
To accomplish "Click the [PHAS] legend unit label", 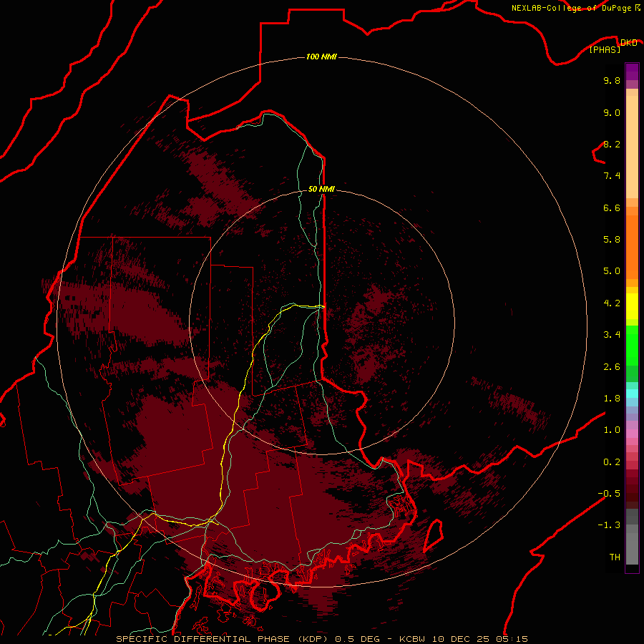I will (x=605, y=49).
